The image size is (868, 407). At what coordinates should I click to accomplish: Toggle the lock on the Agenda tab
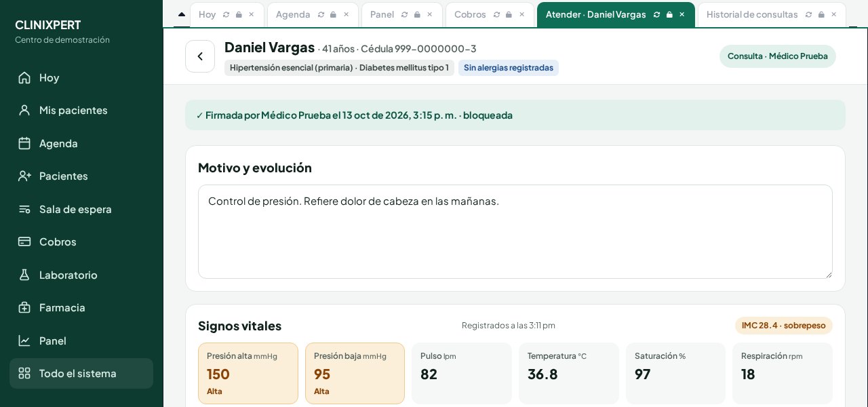click(x=333, y=14)
